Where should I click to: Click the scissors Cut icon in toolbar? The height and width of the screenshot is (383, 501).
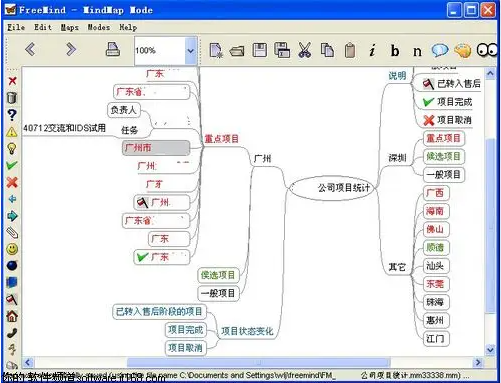(304, 50)
